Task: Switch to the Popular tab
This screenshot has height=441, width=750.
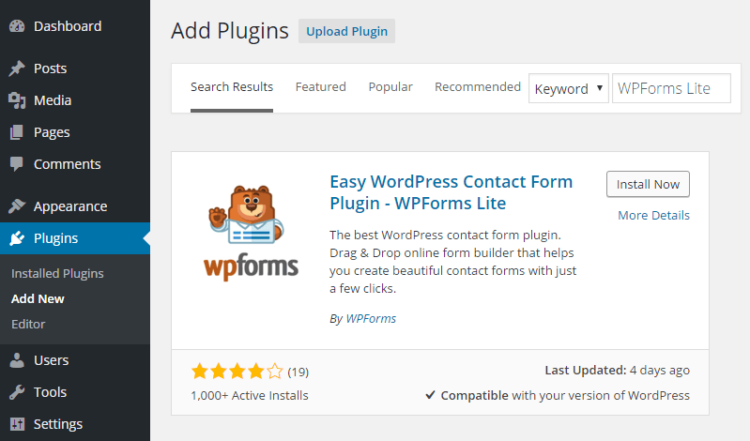Action: point(390,87)
